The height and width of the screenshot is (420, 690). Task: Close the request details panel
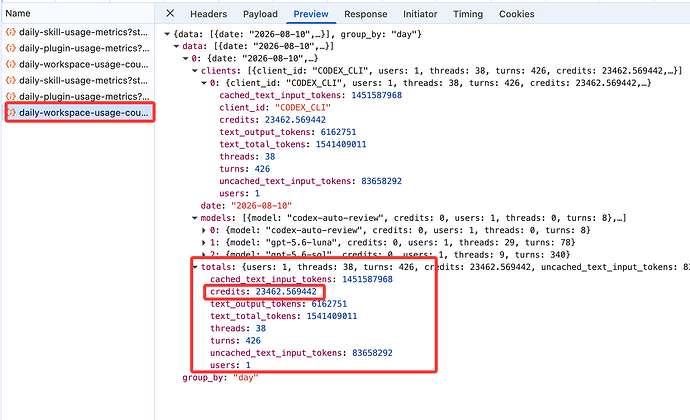(170, 14)
